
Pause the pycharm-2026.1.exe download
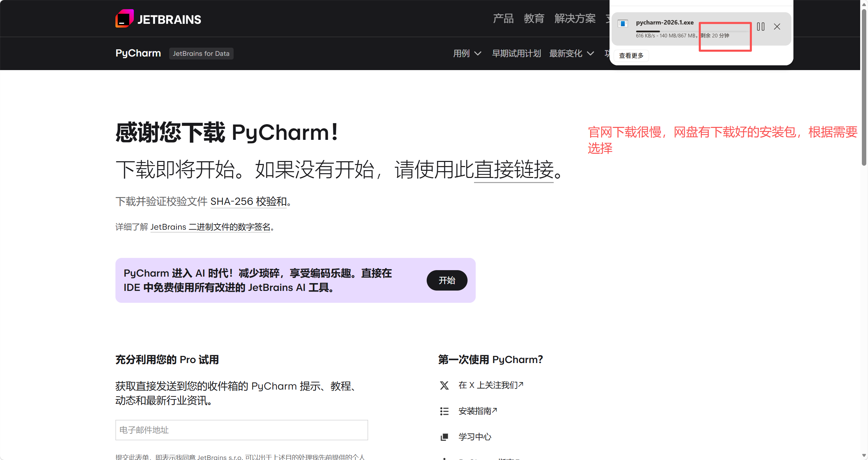pos(760,27)
